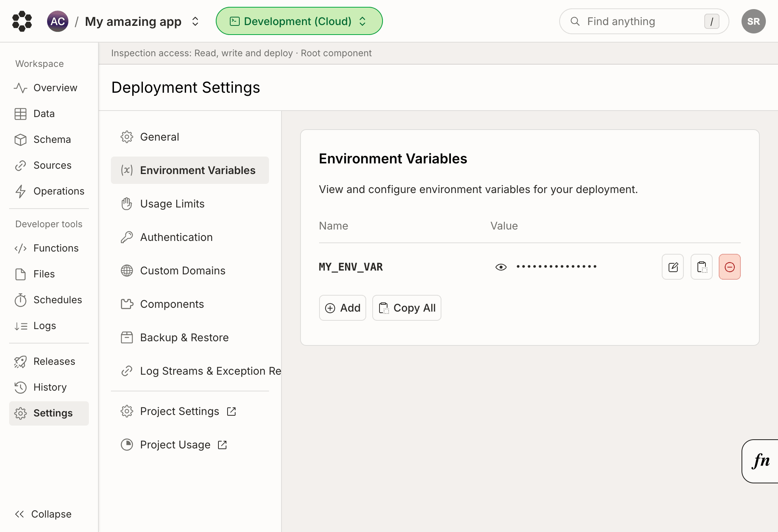Open Operations in the workspace menu
This screenshot has height=532, width=778.
point(49,191)
